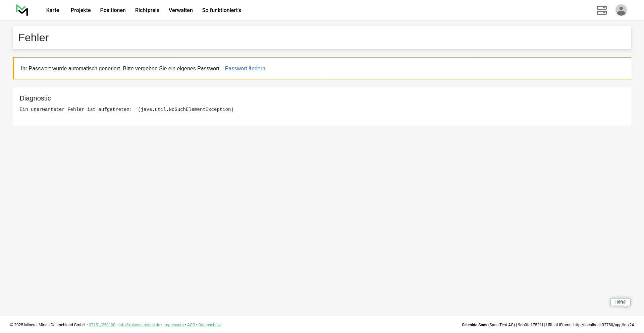Go to Projekte in navigation

(80, 10)
